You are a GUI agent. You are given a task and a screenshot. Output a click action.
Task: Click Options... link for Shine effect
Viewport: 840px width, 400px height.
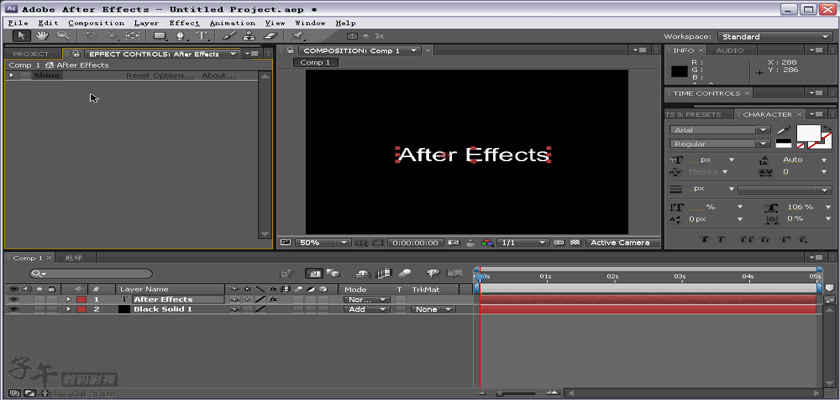pyautogui.click(x=174, y=76)
